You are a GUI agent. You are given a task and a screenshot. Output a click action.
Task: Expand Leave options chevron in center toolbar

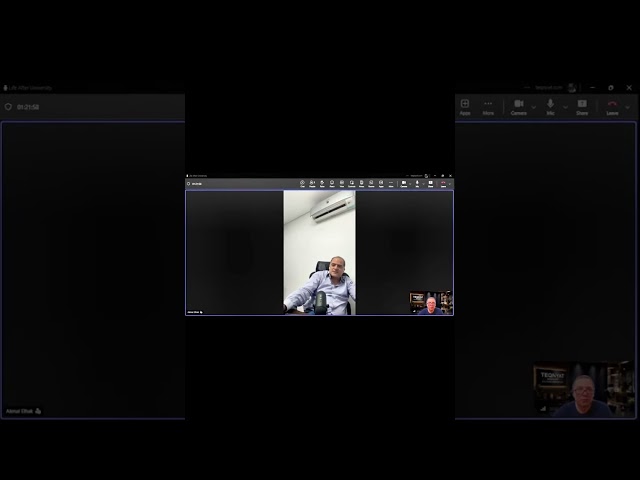(450, 184)
